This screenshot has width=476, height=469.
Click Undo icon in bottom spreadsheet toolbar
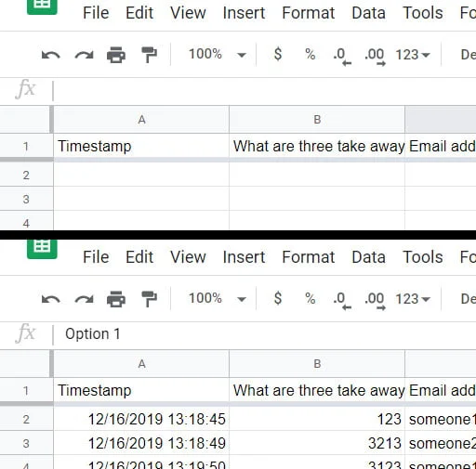51,299
